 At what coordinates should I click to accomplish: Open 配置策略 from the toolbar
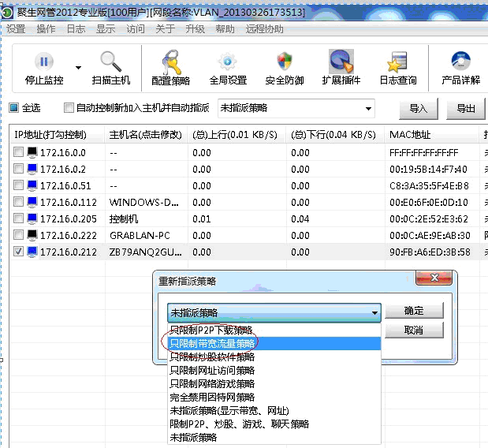click(170, 62)
